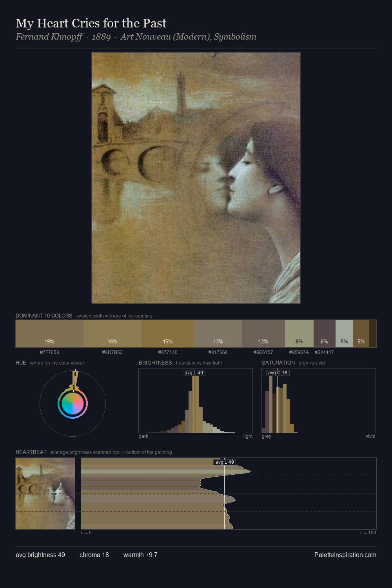The height and width of the screenshot is (588, 392).
Task: Click hex label '#95957A'
Action: click(299, 352)
